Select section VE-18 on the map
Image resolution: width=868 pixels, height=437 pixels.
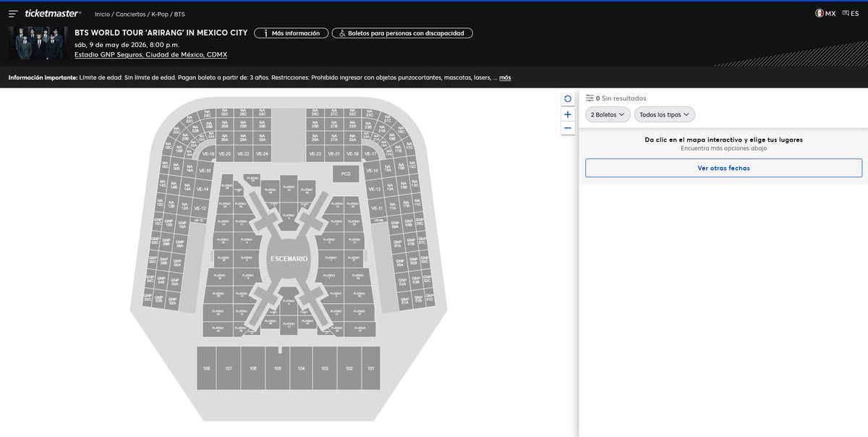(x=208, y=154)
